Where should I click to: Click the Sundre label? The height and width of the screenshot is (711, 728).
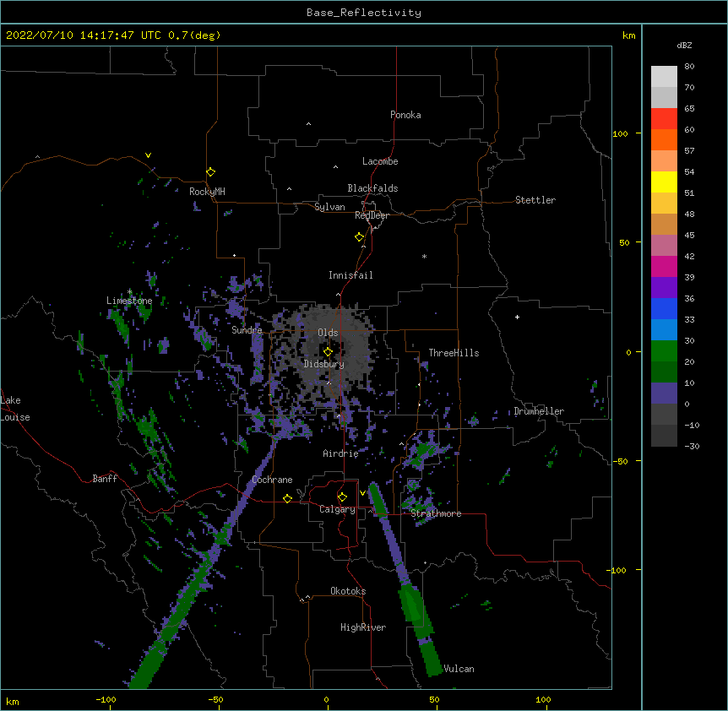(x=247, y=330)
